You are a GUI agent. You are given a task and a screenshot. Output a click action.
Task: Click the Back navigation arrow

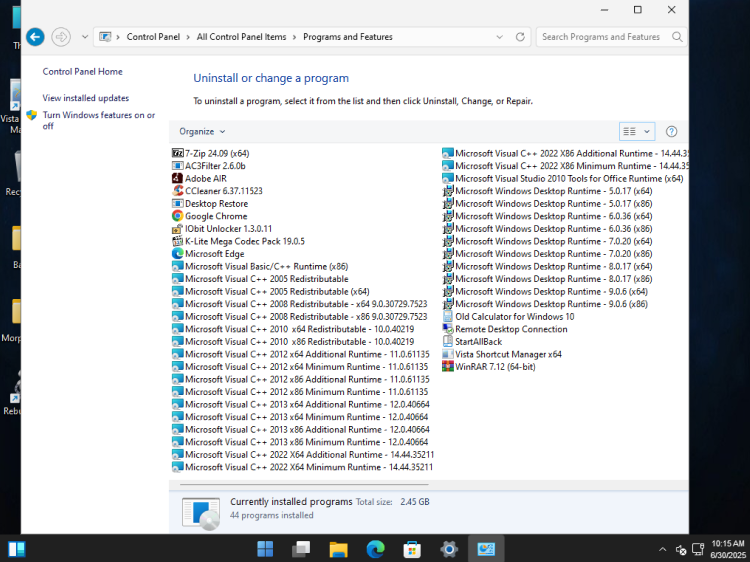point(35,37)
